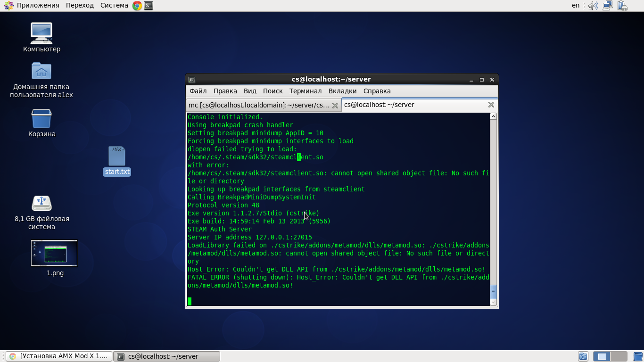
Task: Select the Домашняя папка пользователя a1ex folder icon
Action: click(41, 80)
